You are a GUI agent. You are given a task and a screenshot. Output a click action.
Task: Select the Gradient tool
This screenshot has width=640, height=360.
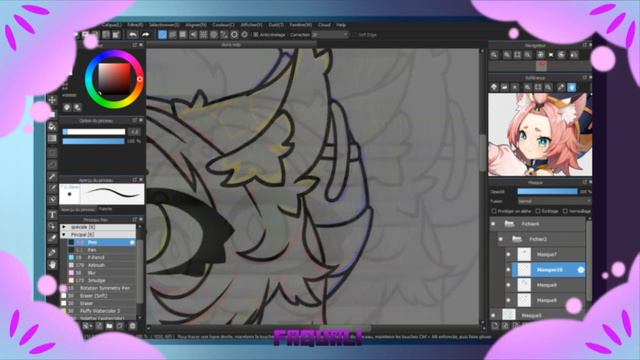52,139
